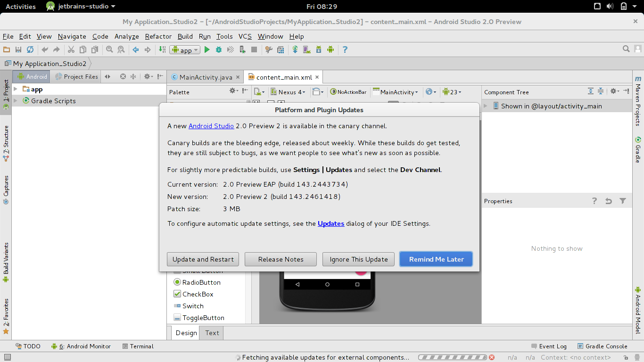Click Scroll from Source icon in Project panel
Image resolution: width=644 pixels, height=362 pixels.
[x=123, y=76]
